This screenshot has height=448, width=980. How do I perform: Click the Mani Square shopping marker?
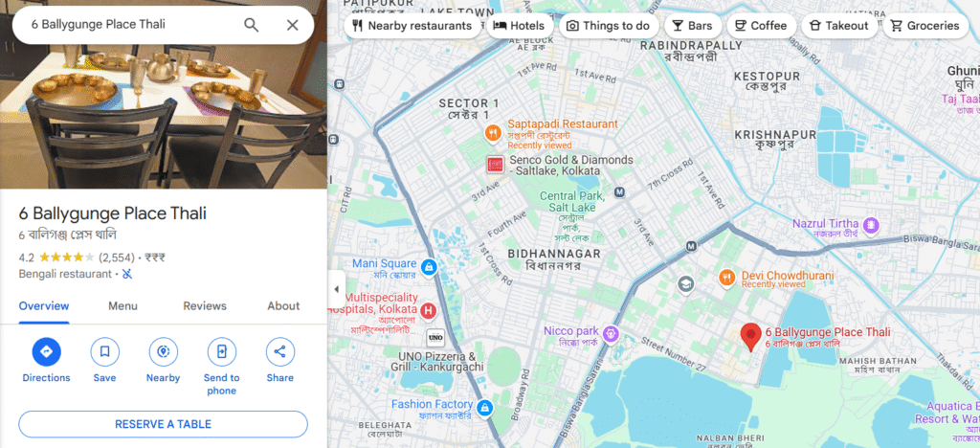pos(428,267)
